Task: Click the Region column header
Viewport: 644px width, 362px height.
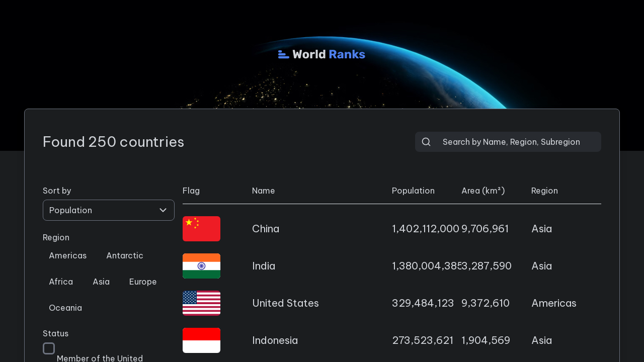Action: point(544,191)
